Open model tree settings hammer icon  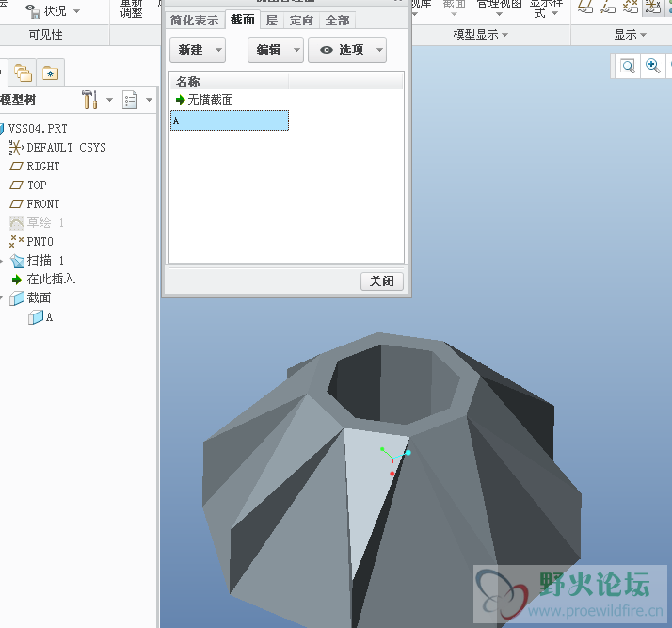click(x=89, y=100)
